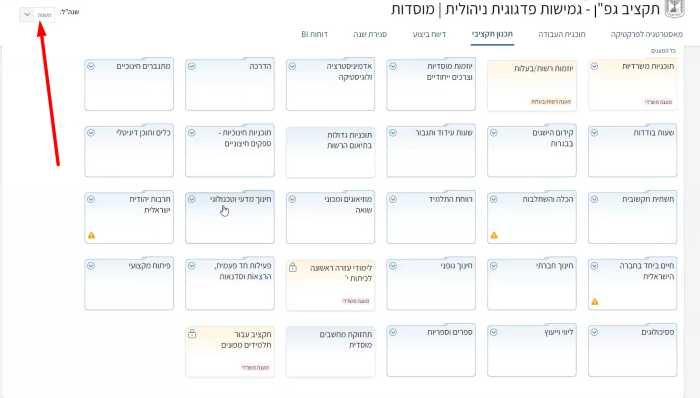Click מענה משרדי tag on תוכניות משרדיות
Image resolution: width=700 pixels, height=398 pixels.
(658, 102)
